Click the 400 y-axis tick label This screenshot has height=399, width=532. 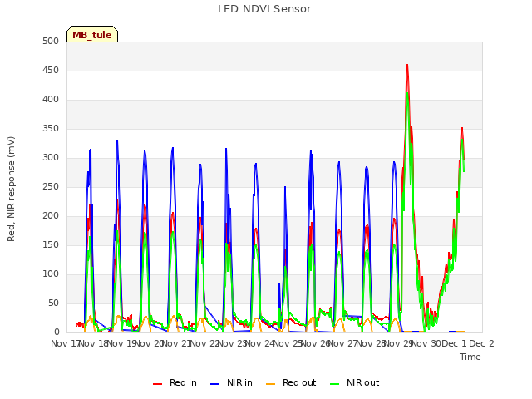[51, 100]
